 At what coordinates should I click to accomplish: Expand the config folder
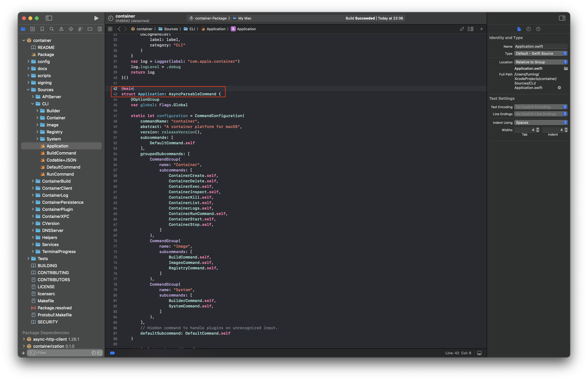tap(28, 61)
